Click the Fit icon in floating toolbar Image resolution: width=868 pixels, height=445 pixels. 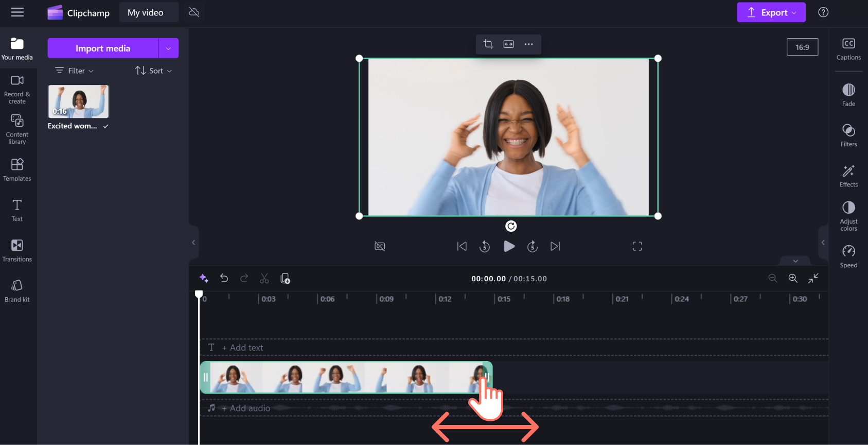click(x=508, y=44)
